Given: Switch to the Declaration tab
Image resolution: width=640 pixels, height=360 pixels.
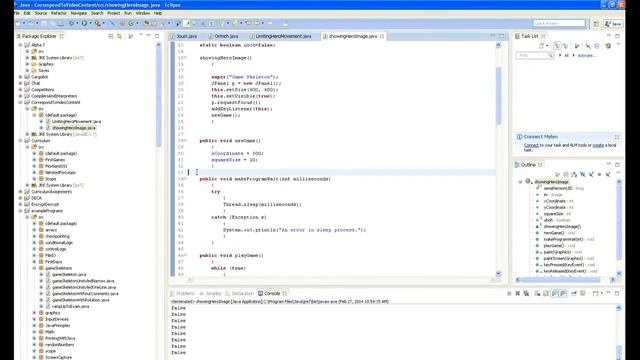Looking at the screenshot, I should tap(240, 293).
